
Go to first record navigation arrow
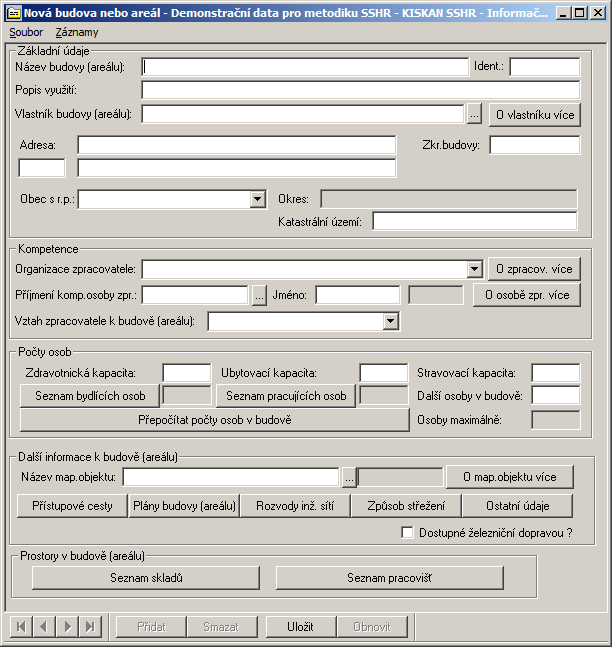point(21,627)
